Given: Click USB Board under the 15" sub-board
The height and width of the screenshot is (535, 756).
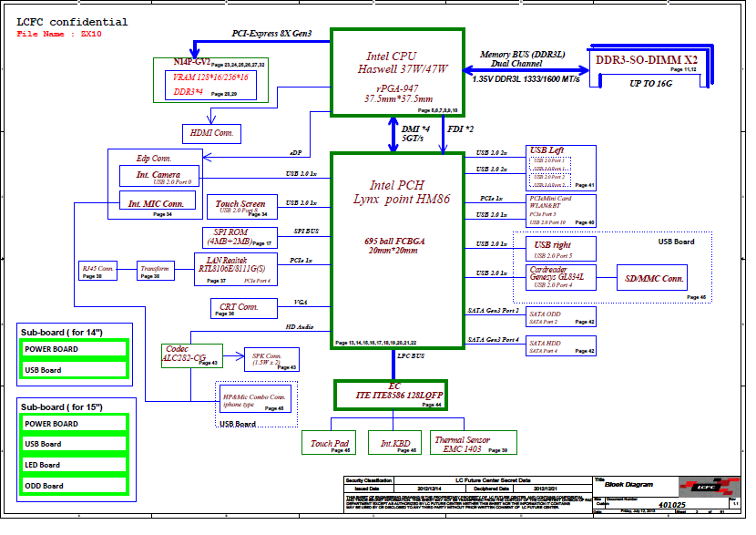Looking at the screenshot, I should (75, 444).
